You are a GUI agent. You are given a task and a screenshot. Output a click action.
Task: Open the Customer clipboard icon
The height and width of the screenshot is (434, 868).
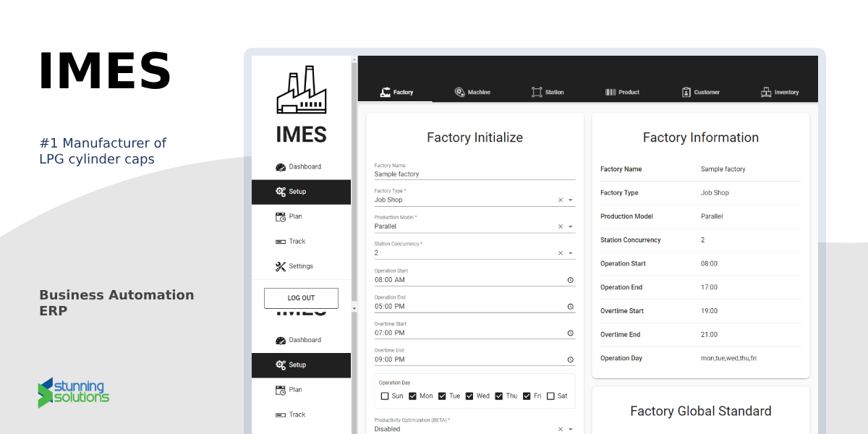click(686, 92)
